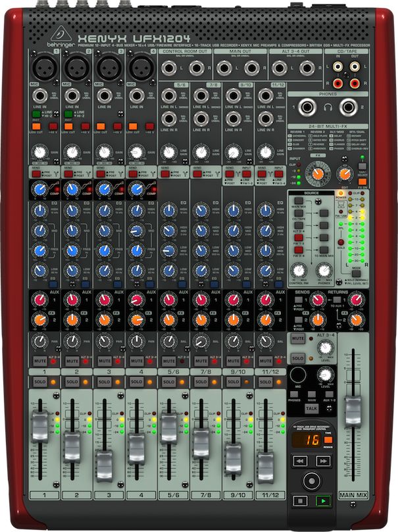Click the MAIN MIX fader cap
The height and width of the screenshot is (532, 398).
(x=353, y=412)
